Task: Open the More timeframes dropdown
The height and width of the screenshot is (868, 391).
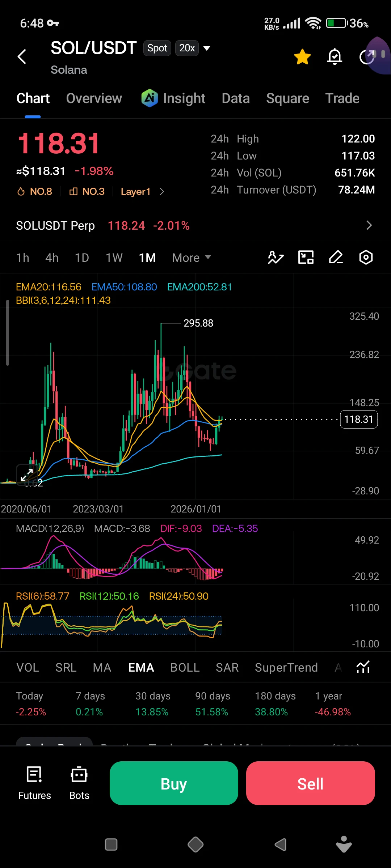Action: click(x=192, y=258)
